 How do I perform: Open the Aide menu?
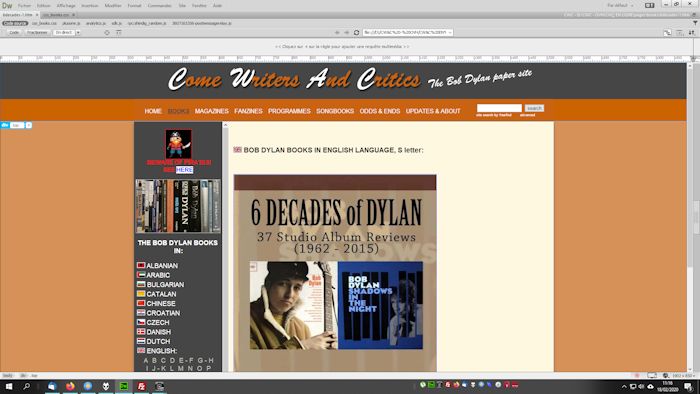click(x=217, y=6)
